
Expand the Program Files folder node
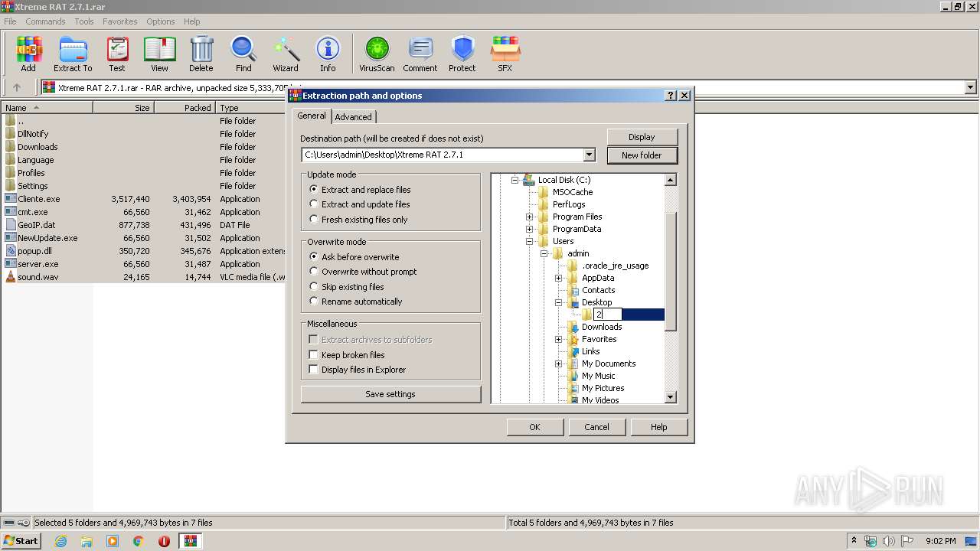point(529,217)
